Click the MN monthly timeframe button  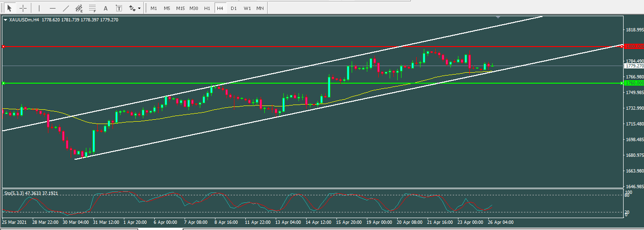coord(260,8)
